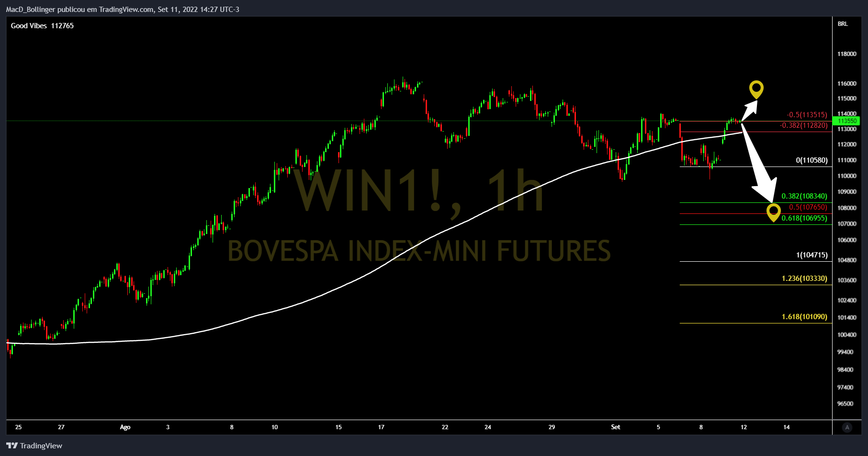The height and width of the screenshot is (456, 868).
Task: Click the 106000 price axis label
Action: [847, 240]
